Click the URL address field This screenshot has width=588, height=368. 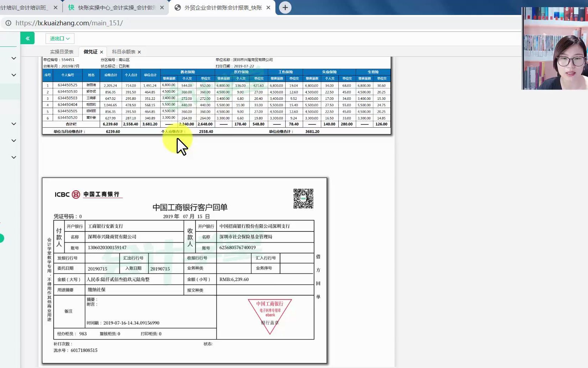pyautogui.click(x=69, y=23)
